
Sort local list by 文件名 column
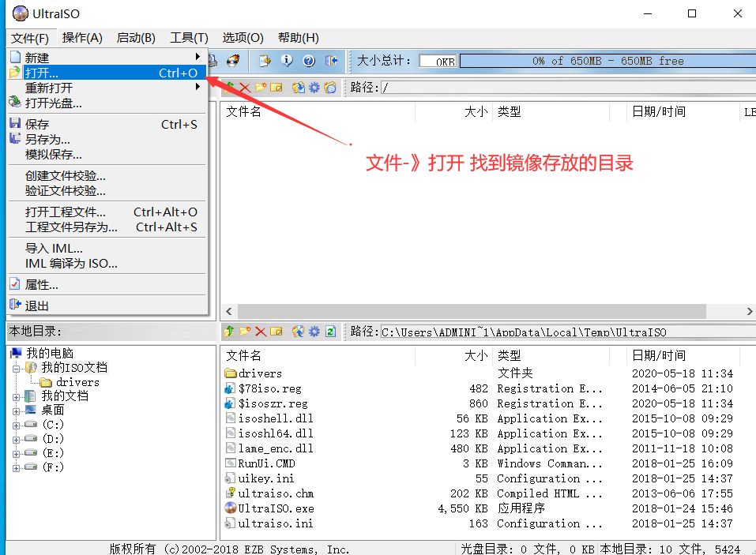tap(318, 355)
